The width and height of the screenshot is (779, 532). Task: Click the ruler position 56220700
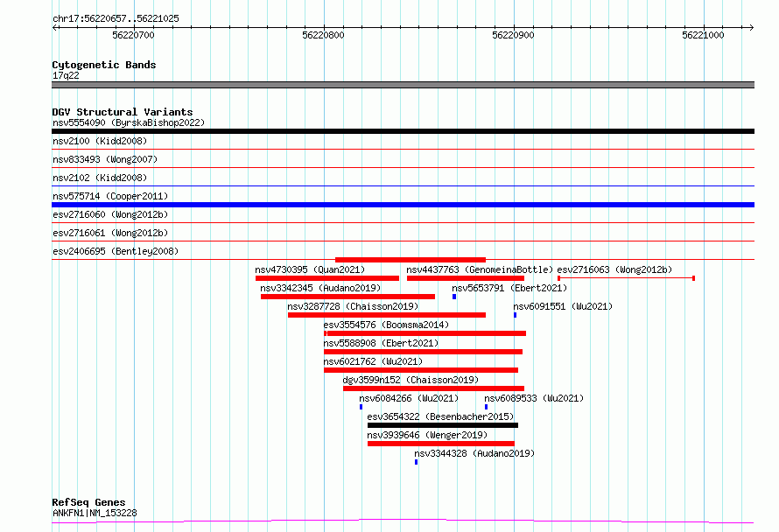tap(133, 35)
